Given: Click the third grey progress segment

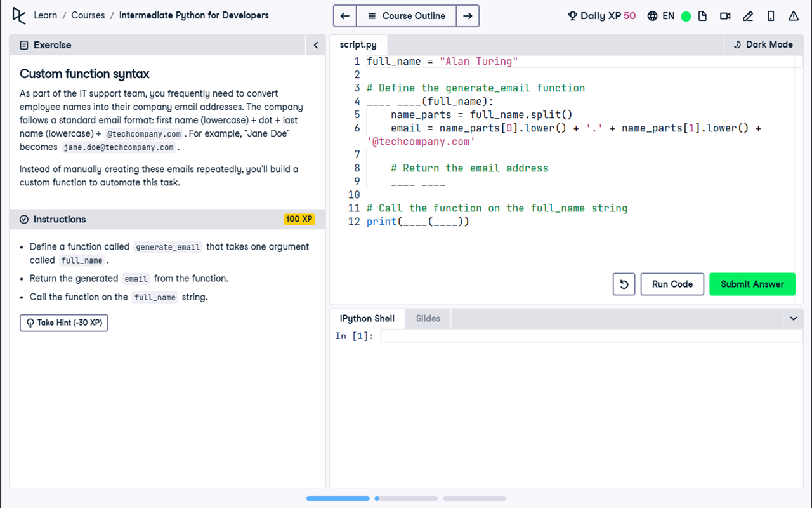Looking at the screenshot, I should tap(475, 498).
